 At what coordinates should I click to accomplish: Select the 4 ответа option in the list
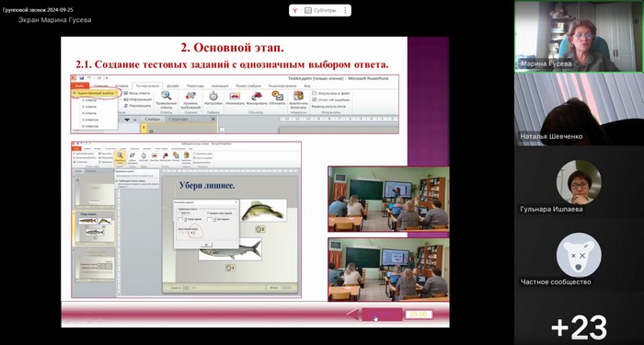[89, 113]
